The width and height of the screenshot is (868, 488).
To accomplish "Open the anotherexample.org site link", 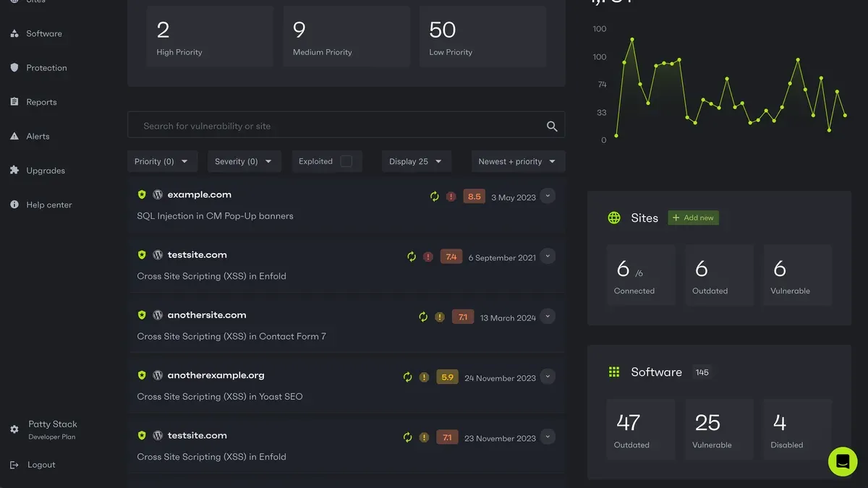I will (216, 375).
